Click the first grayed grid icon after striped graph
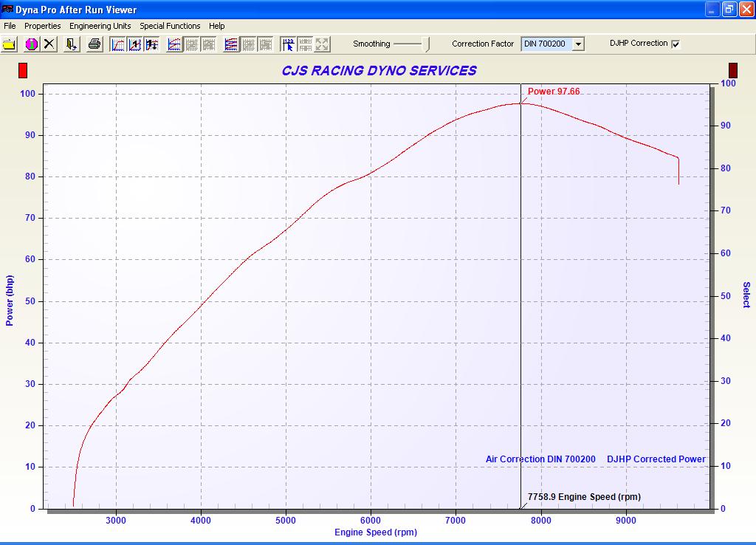This screenshot has height=545, width=756. tap(249, 44)
